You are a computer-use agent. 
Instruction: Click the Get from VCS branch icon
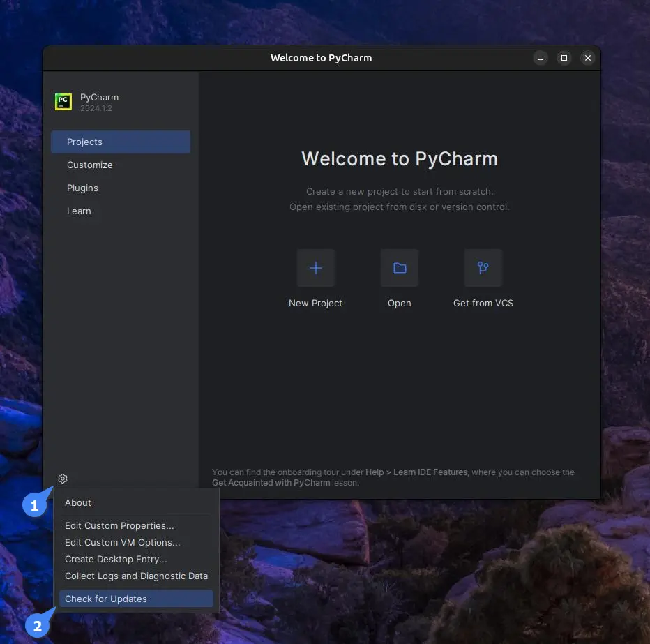483,268
